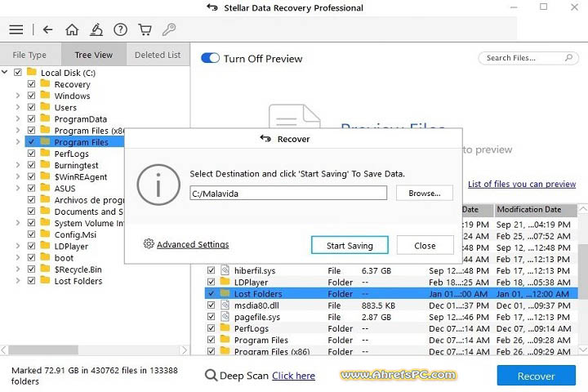The image size is (588, 392).
Task: Uncheck the PerfLogs checkbox in tree
Action: (32, 154)
